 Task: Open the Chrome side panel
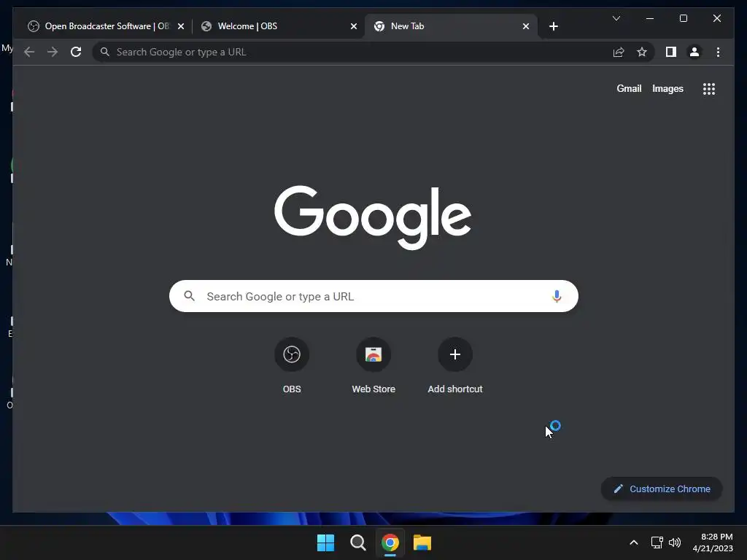[671, 52]
